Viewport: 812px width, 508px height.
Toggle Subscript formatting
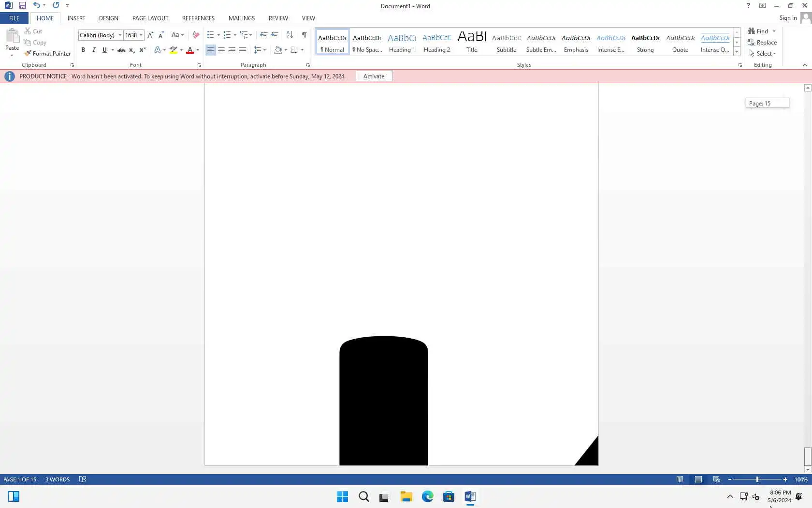coord(132,50)
